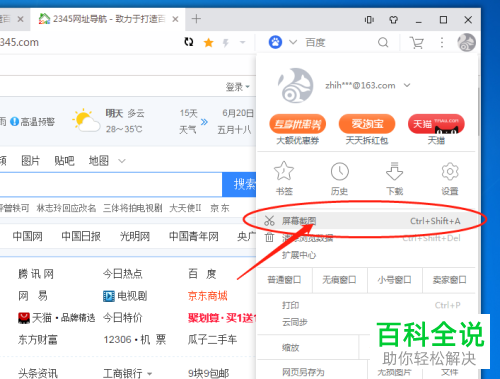Open the 中国青年网 site link

pyautogui.click(x=194, y=236)
